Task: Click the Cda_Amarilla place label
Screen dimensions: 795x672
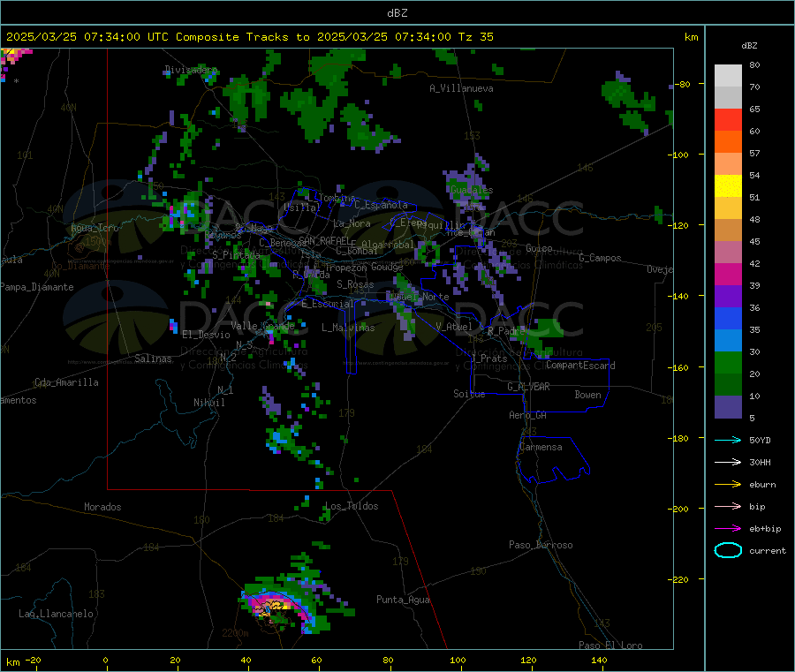Action: (x=66, y=382)
